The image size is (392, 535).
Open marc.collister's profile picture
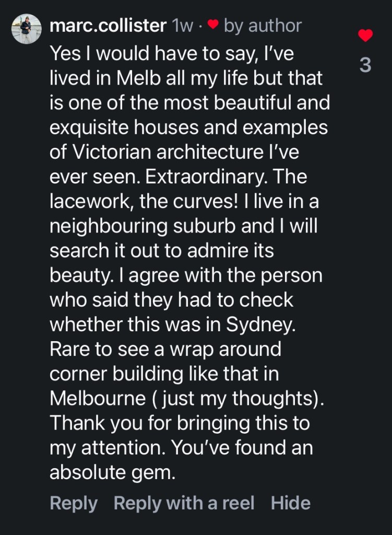(x=26, y=29)
